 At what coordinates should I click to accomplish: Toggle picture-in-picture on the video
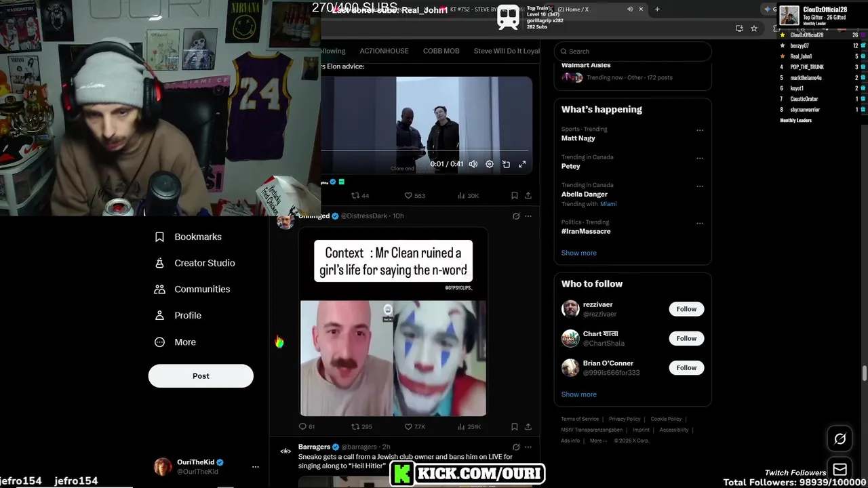click(506, 164)
